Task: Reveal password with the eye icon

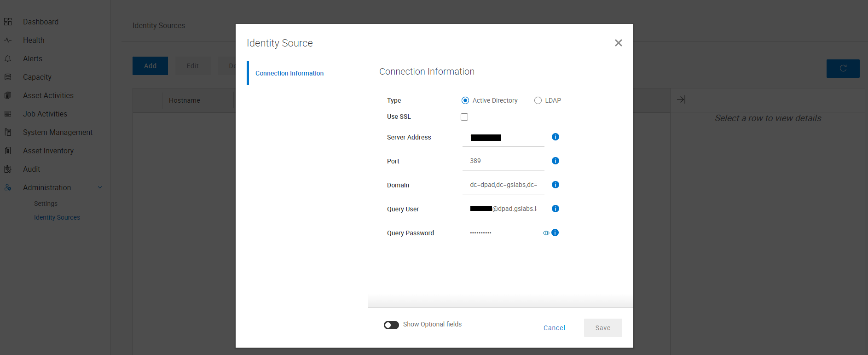Action: (x=546, y=233)
